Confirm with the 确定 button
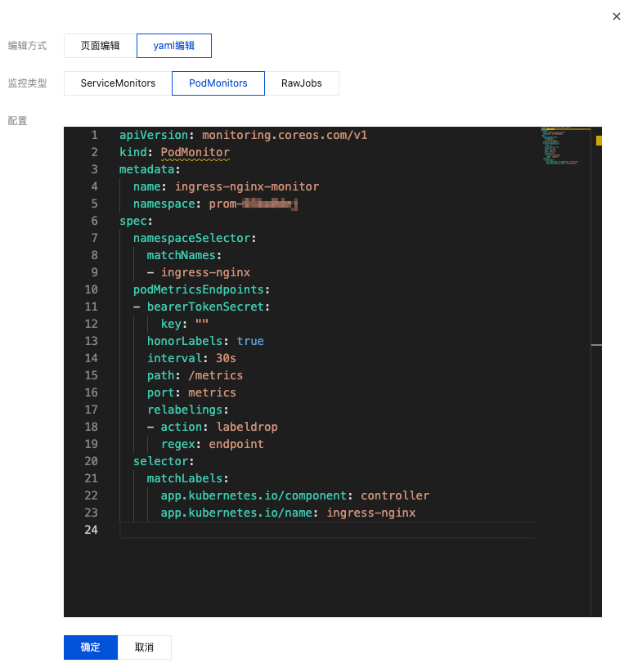Viewport: 633px width, 672px height. coord(91,647)
